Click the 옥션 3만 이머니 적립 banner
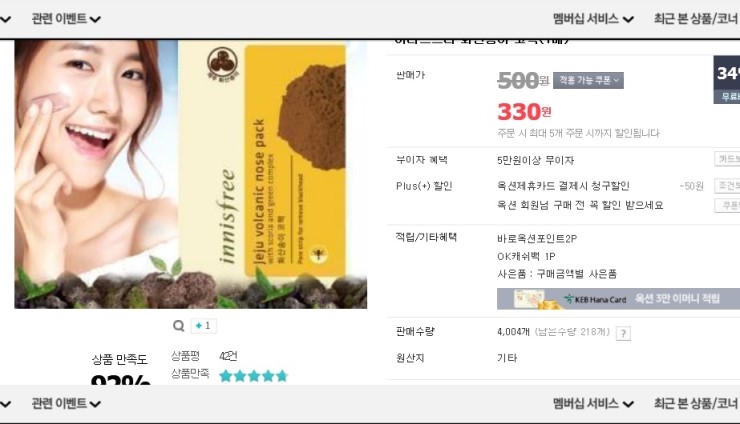Screen dimensions: 740x424 (x=618, y=298)
